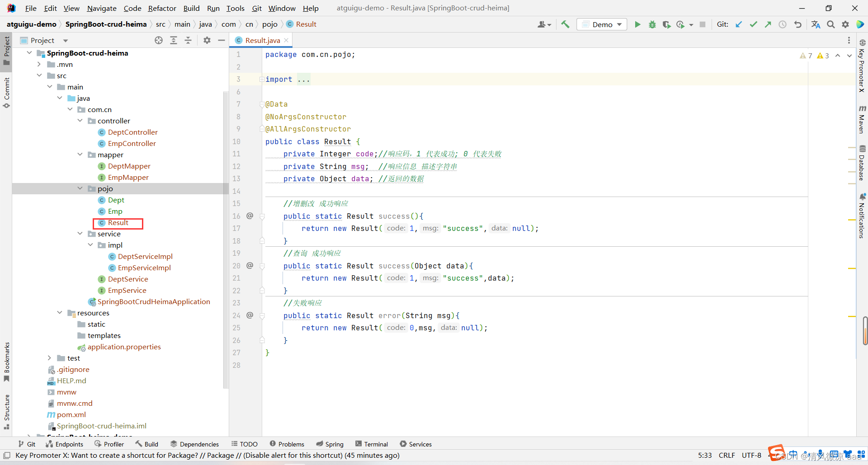The width and height of the screenshot is (868, 465).
Task: Hide the Project tool window
Action: click(222, 40)
